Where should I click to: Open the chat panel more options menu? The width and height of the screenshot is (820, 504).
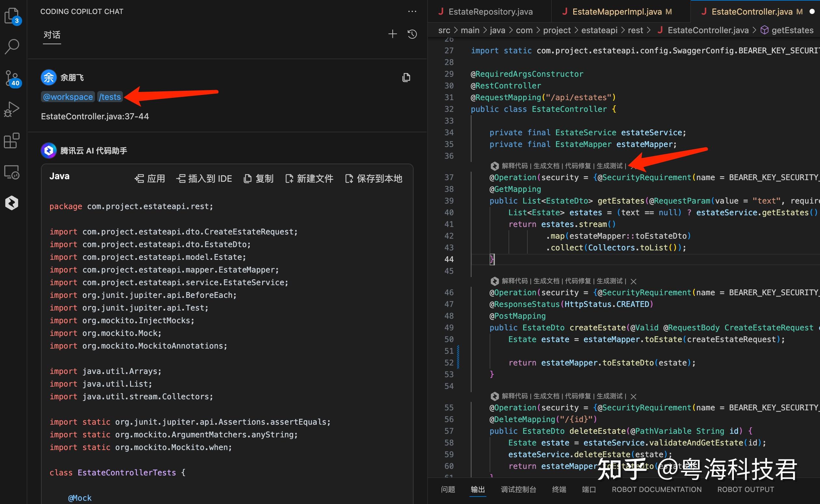pyautogui.click(x=412, y=11)
